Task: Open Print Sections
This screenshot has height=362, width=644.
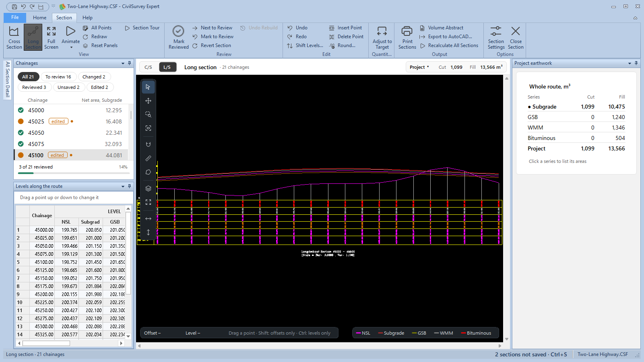Action: tap(407, 37)
